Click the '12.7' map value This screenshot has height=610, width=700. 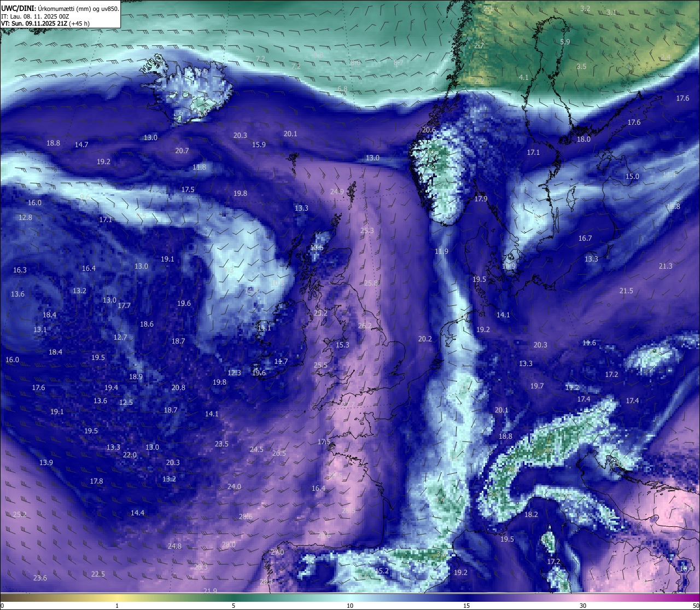[120, 337]
